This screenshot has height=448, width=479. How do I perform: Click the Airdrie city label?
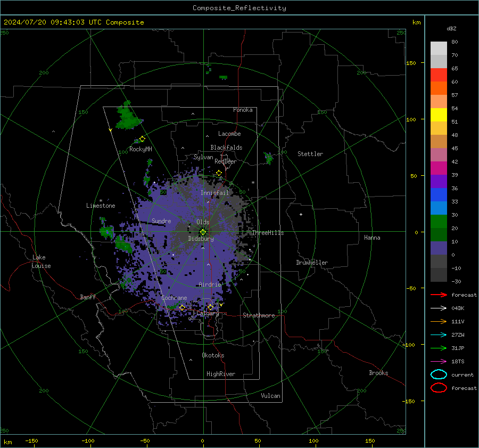(x=210, y=284)
